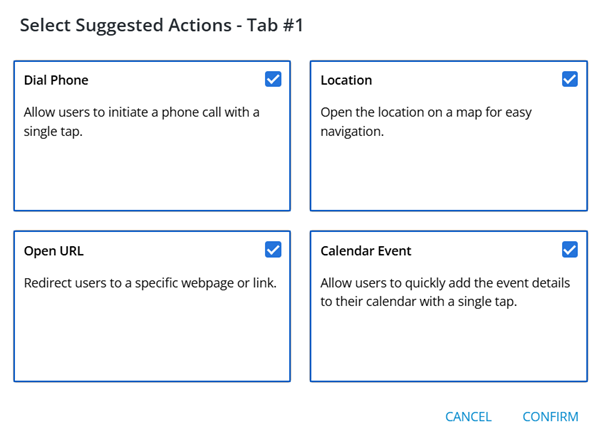Screen dimensions: 602x439
Task: Select the Calendar Event card title
Action: click(x=366, y=251)
